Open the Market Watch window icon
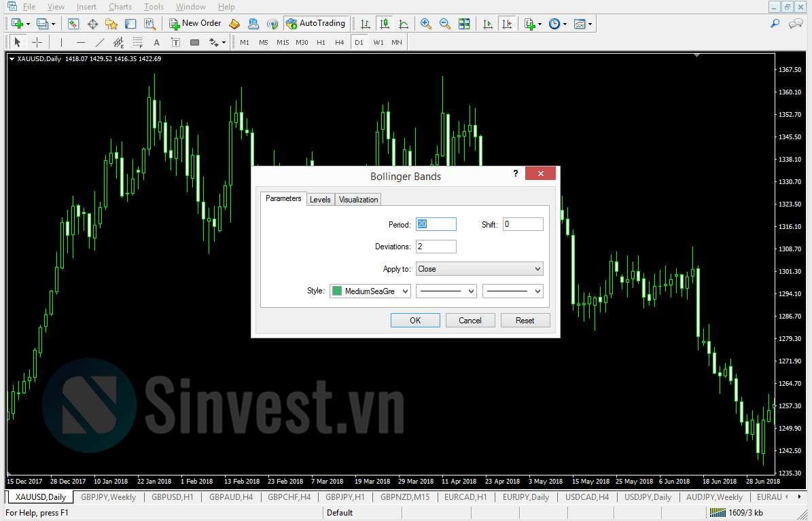This screenshot has height=521, width=812. tap(73, 24)
